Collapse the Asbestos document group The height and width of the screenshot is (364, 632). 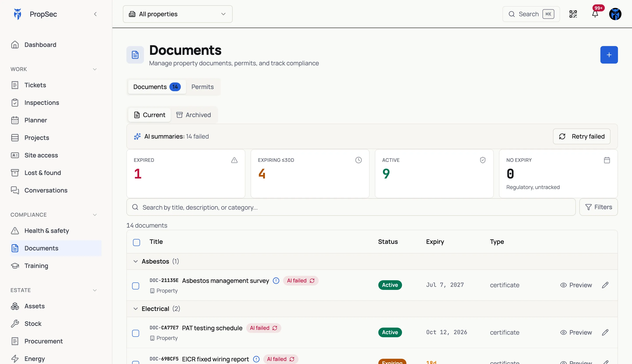[x=136, y=261]
